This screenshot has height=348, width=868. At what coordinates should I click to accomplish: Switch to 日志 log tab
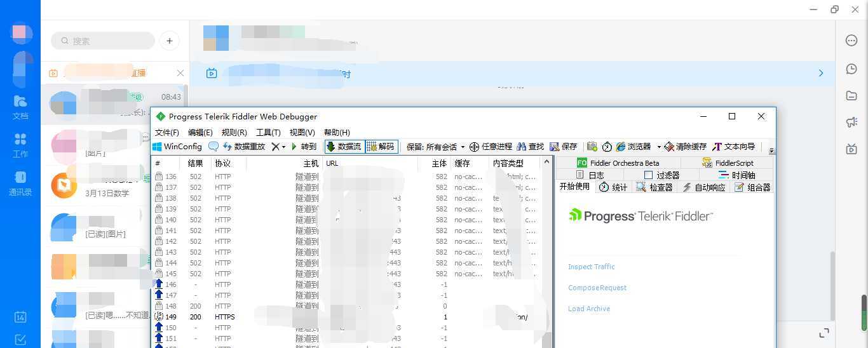[590, 175]
